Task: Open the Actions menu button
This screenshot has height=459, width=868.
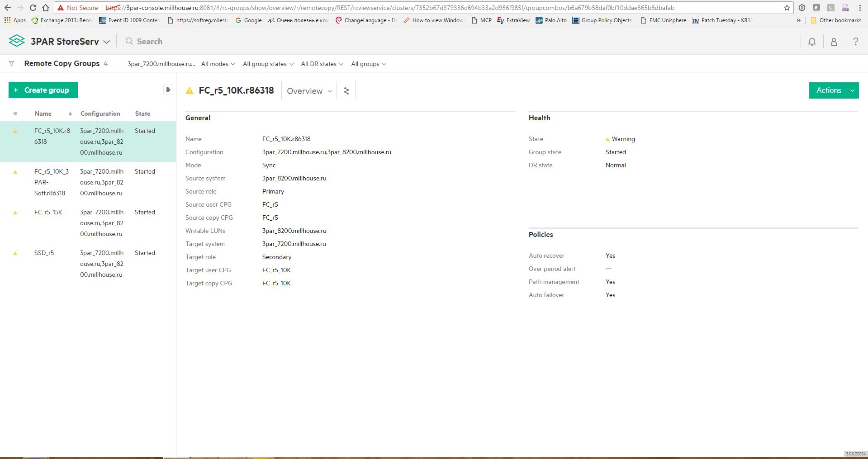Action: 833,90
